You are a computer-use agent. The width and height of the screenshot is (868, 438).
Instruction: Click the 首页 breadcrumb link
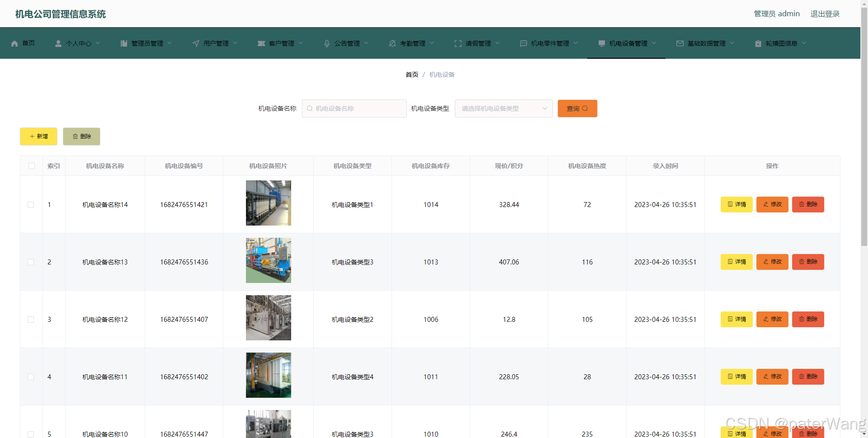412,75
